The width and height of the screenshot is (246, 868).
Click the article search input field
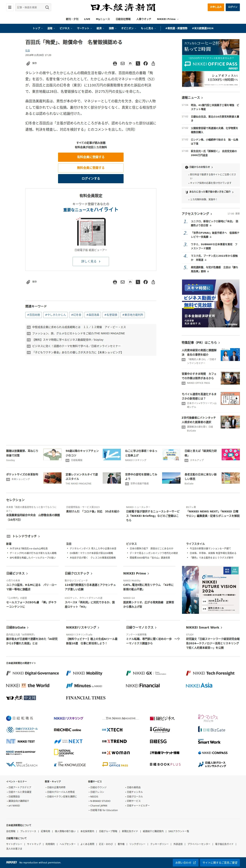(30, 7)
